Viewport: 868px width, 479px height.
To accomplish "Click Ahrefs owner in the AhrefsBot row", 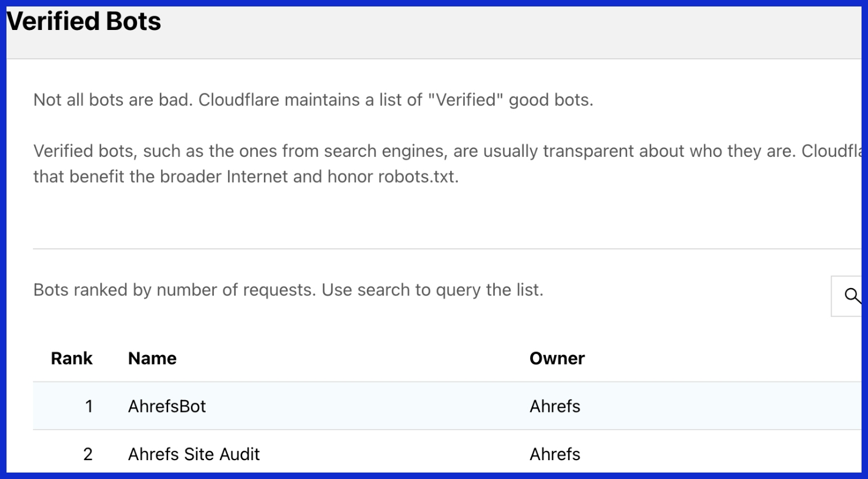I will pos(555,406).
